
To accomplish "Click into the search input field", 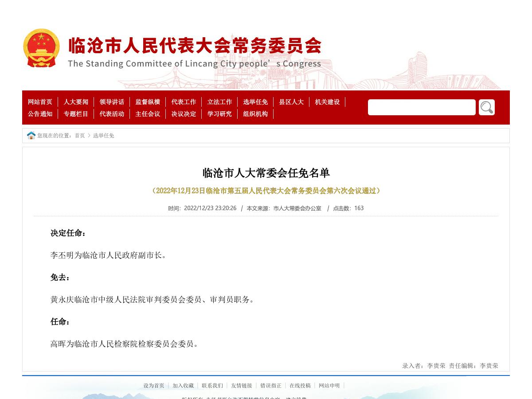I will [422, 107].
